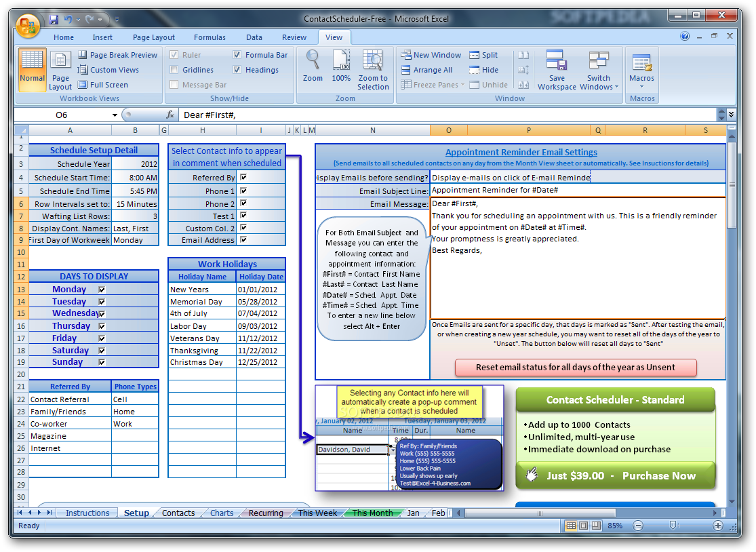Click Reset email status as Unsent button
This screenshot has height=552, width=756.
[576, 368]
